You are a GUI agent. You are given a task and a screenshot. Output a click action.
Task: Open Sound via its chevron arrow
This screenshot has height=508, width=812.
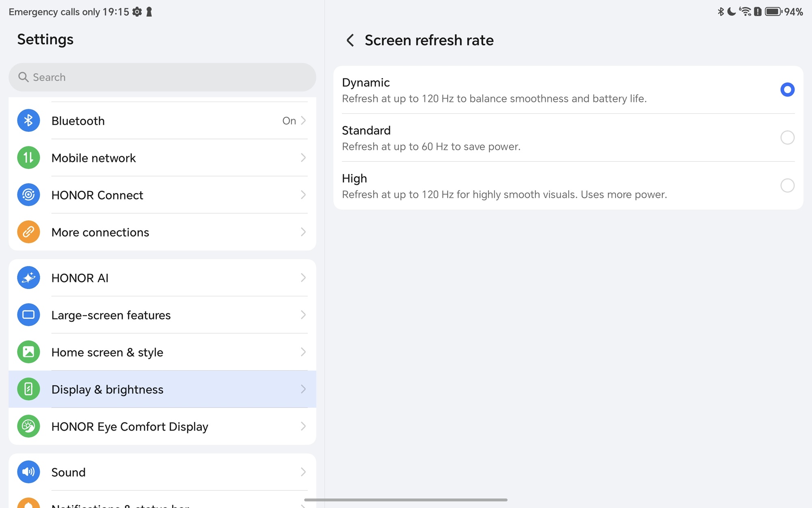point(303,472)
